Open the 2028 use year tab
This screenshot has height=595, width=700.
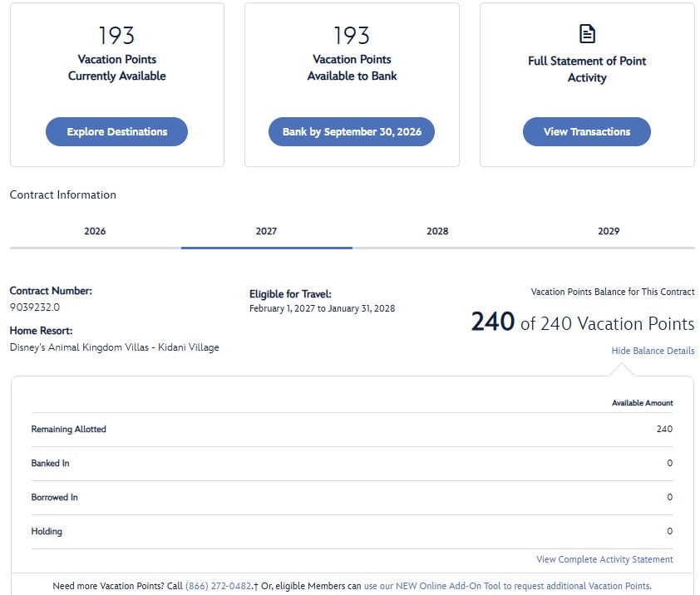437,231
